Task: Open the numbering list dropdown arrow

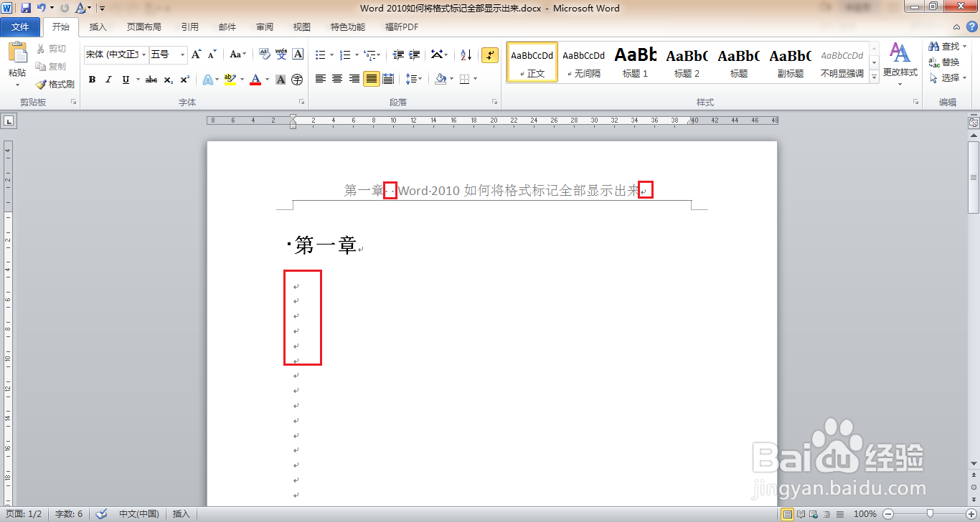Action: click(356, 54)
